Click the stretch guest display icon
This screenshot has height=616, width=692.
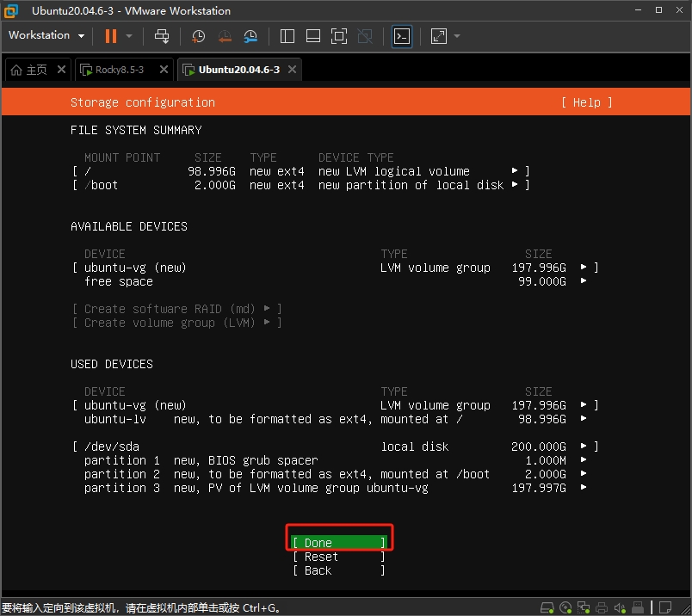pyautogui.click(x=439, y=36)
